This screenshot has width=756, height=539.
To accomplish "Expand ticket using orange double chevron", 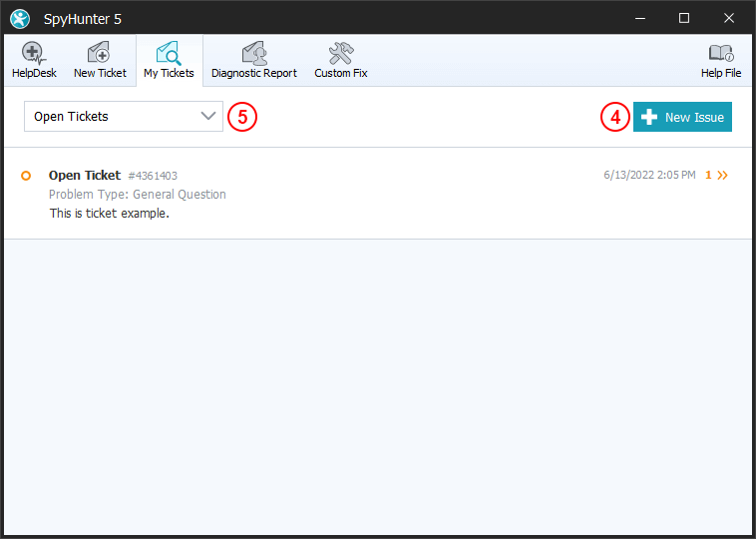I will 723,176.
